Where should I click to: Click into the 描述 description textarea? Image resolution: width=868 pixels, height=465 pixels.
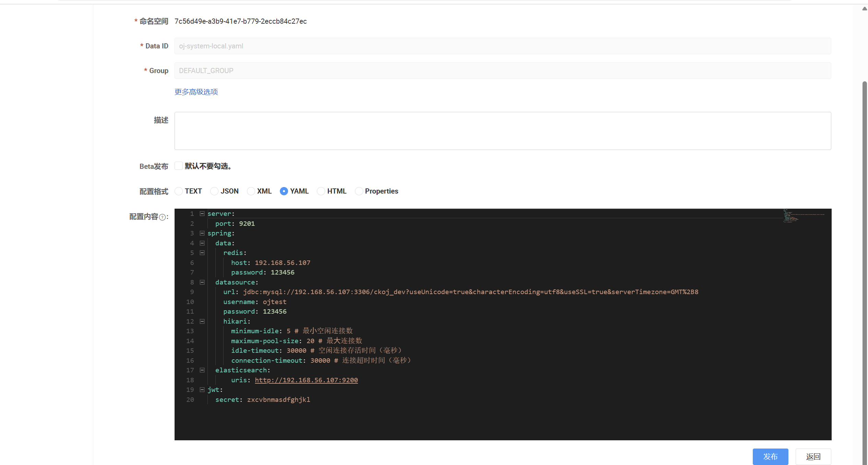pyautogui.click(x=503, y=131)
